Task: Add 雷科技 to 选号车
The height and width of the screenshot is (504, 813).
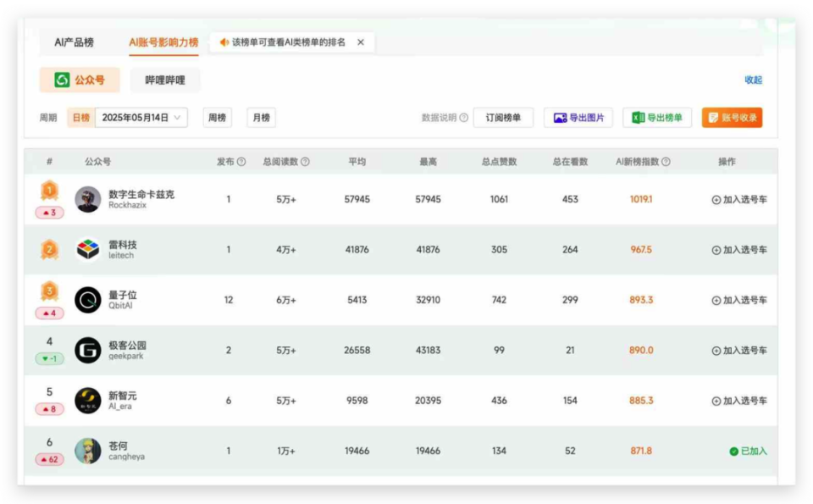Action: [738, 250]
